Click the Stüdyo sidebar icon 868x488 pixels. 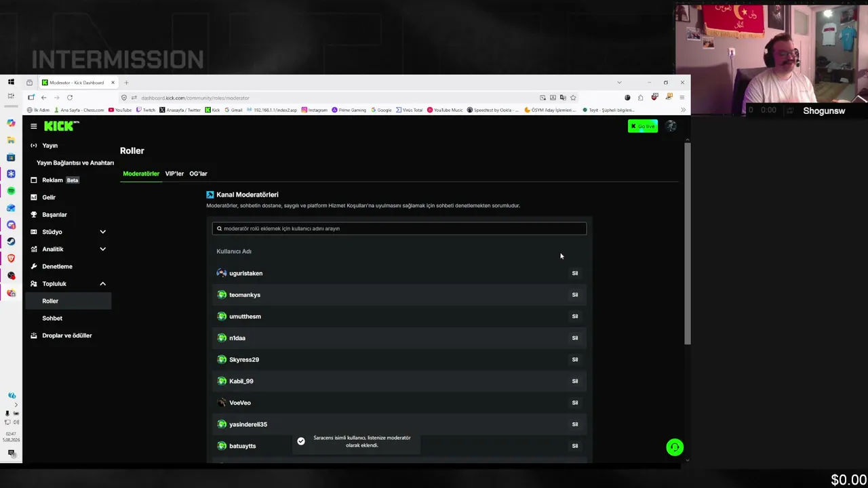[34, 232]
